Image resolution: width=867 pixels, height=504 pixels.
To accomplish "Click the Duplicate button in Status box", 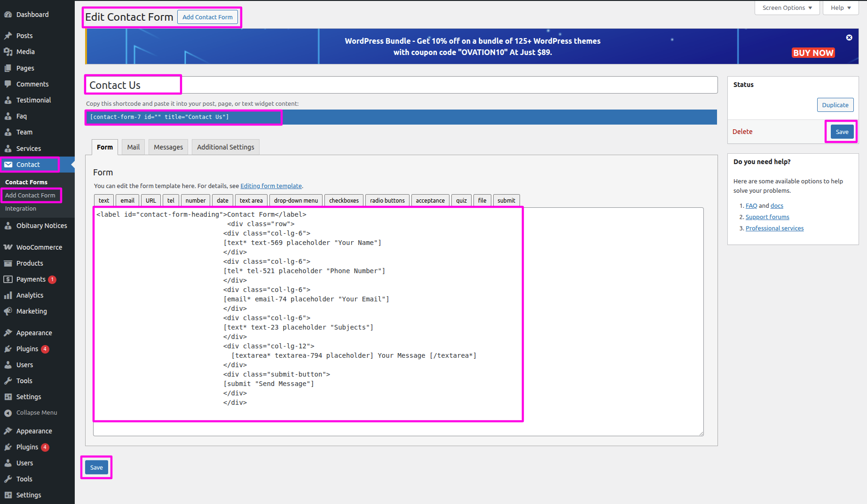I will pos(835,105).
